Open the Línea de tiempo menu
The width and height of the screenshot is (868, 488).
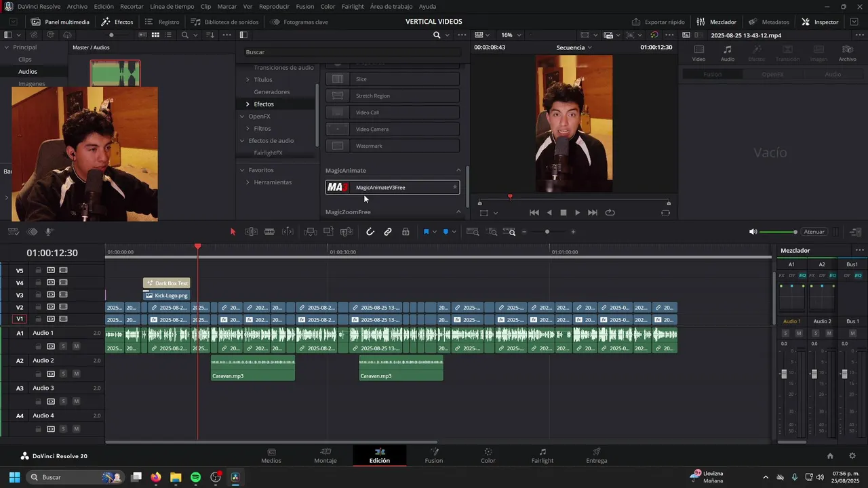[x=172, y=6]
